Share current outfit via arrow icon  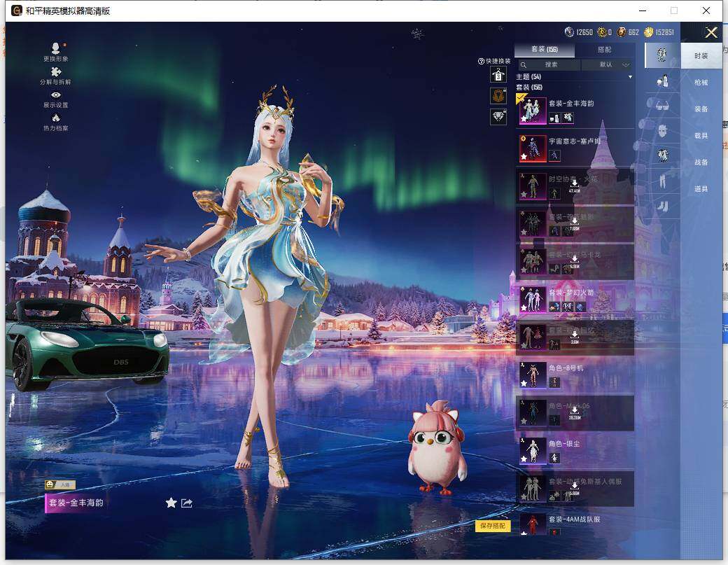coord(187,503)
